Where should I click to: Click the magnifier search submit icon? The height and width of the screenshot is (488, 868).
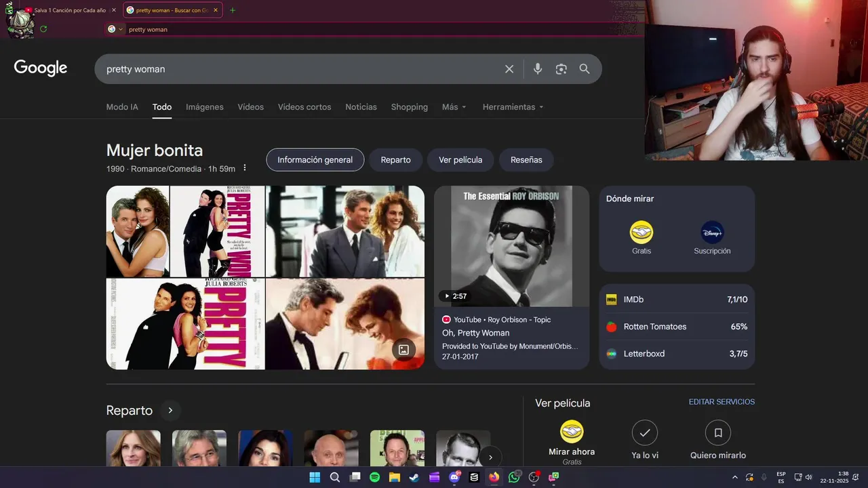[x=585, y=69]
